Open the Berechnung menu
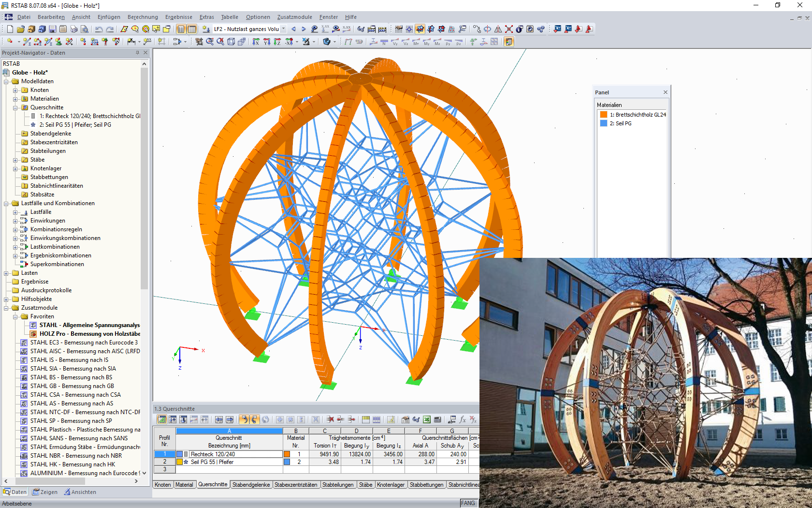812x508 pixels. [x=143, y=17]
